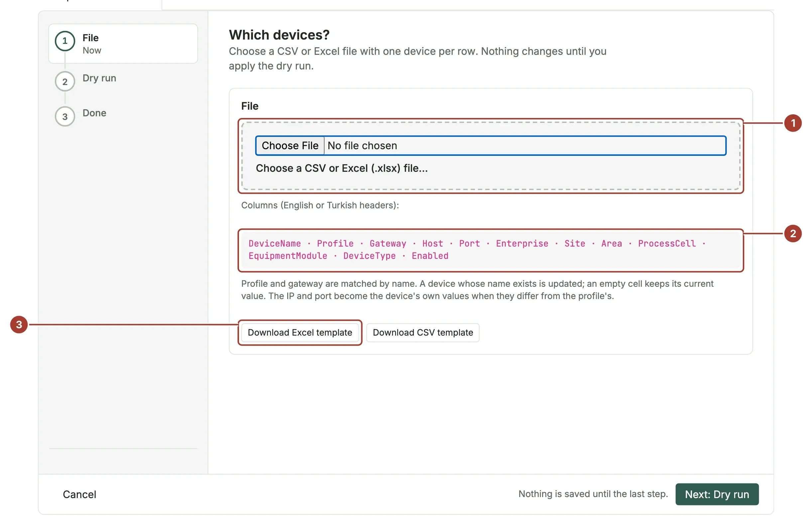Image resolution: width=812 pixels, height=525 pixels.
Task: Click the 'Which devices?' heading
Action: tap(279, 35)
